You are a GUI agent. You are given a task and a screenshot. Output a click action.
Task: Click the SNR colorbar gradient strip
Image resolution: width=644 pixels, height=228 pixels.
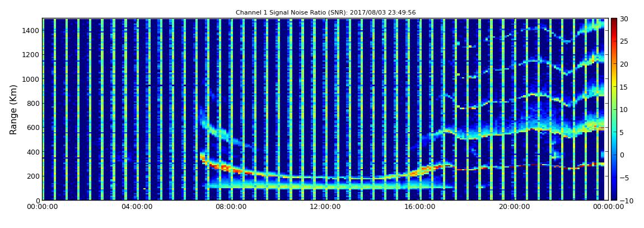(614, 109)
